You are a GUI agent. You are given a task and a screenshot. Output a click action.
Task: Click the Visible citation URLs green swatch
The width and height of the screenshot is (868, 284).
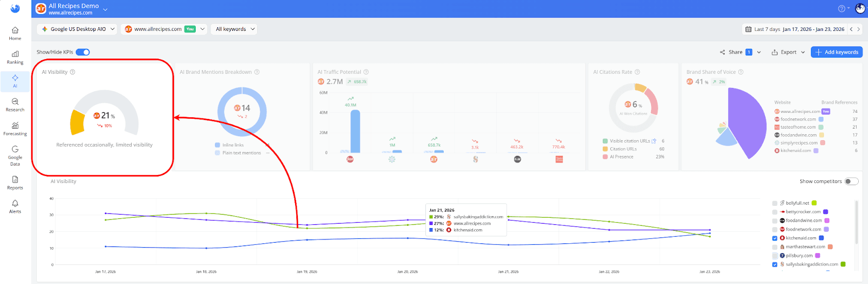(605, 141)
